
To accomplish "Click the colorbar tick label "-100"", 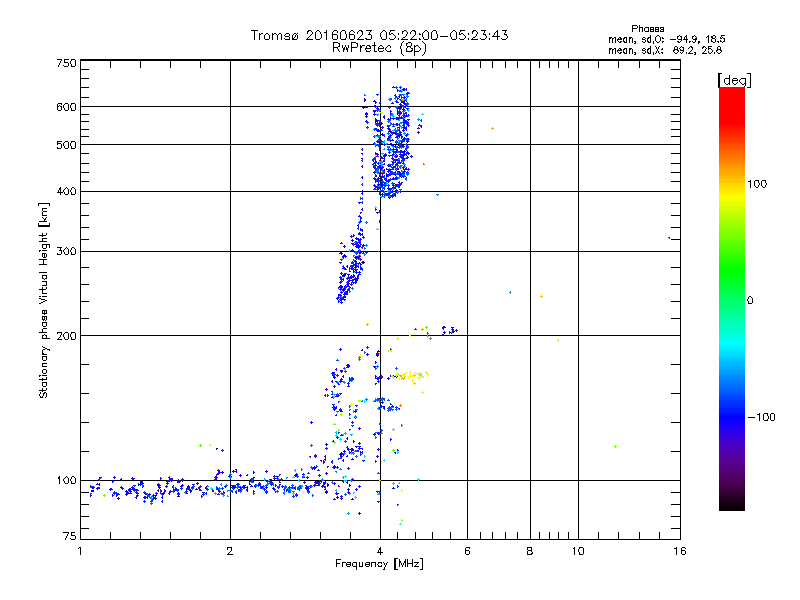I will 761,417.
